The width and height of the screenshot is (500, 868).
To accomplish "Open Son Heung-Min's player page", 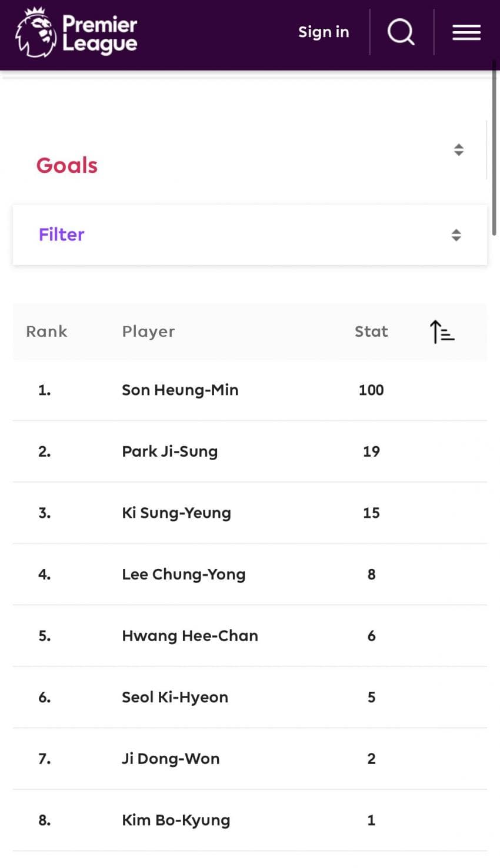I will [x=180, y=390].
